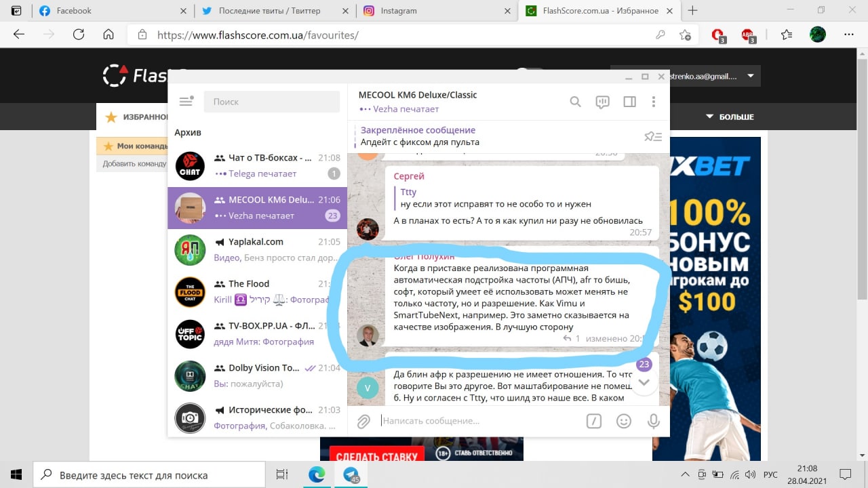Open Yaplakal.com channel
Viewport: 868px width, 488px height.
point(258,249)
